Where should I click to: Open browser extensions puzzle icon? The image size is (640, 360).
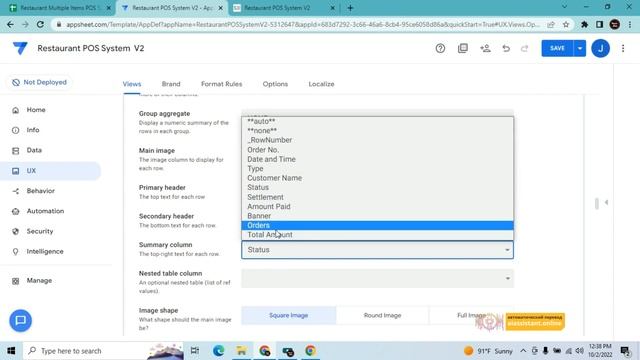(584, 24)
